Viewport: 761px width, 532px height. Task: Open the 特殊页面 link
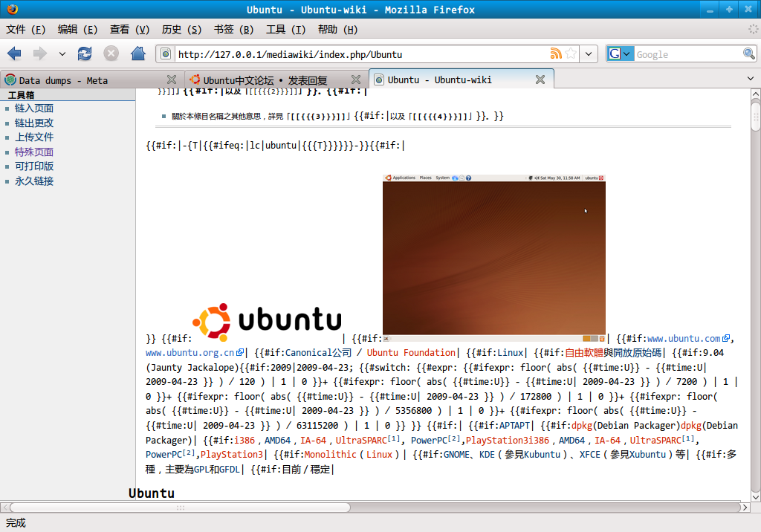(x=34, y=152)
